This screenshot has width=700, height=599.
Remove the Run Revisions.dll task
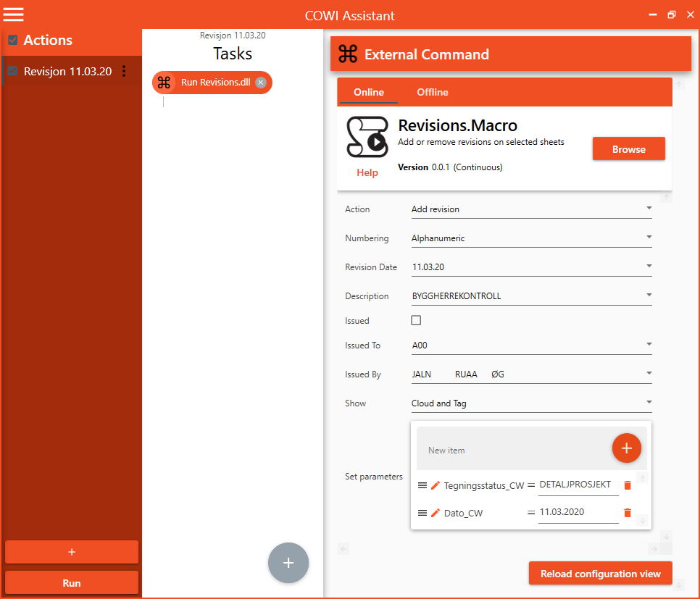pyautogui.click(x=261, y=83)
